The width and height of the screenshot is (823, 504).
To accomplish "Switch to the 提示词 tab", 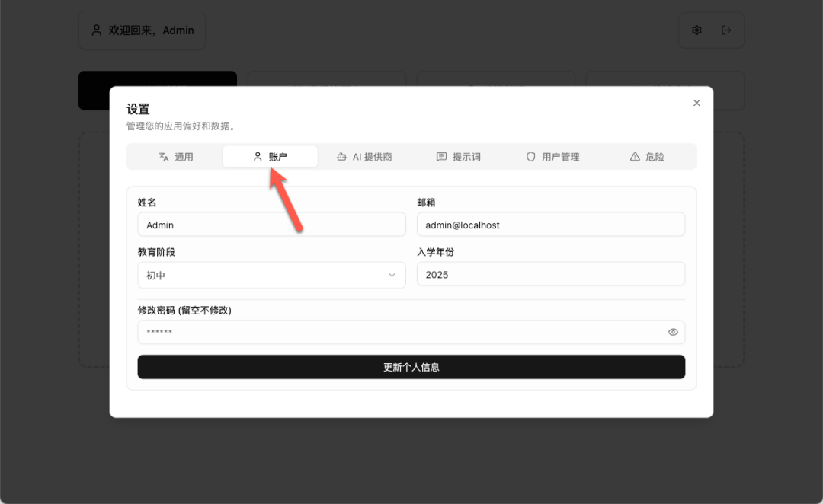I will click(x=459, y=156).
